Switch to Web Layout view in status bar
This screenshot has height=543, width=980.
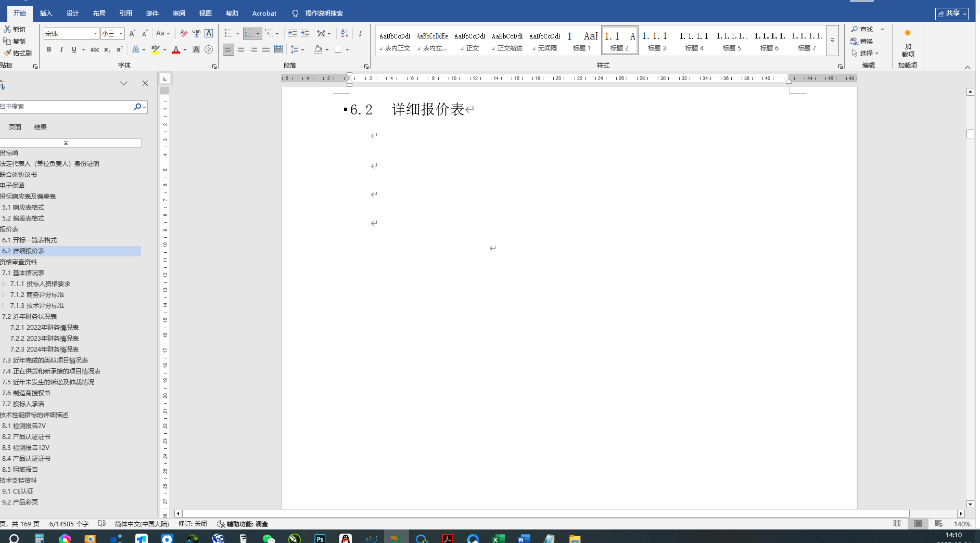point(939,524)
